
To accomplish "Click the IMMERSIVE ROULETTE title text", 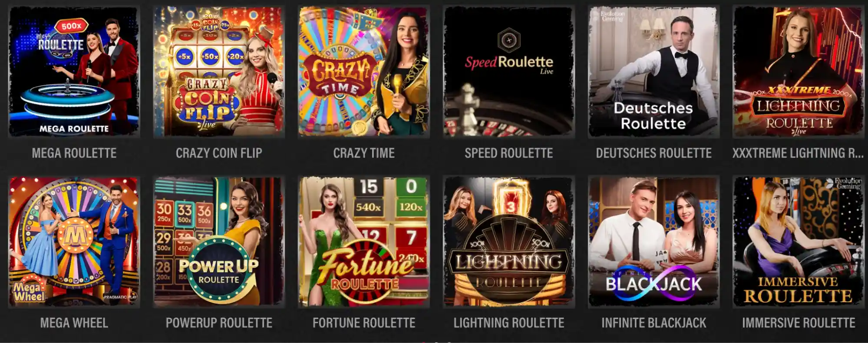I will click(x=799, y=323).
